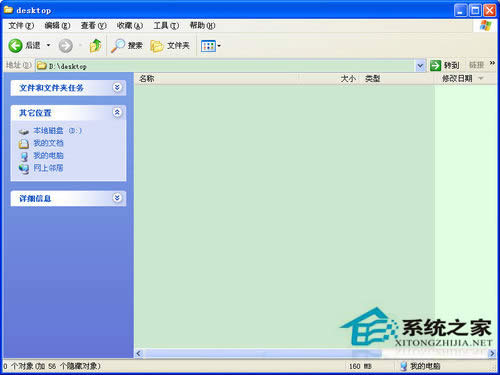Image resolution: width=500 pixels, height=375 pixels.
Task: Maximize the desktop window
Action: coord(475,11)
